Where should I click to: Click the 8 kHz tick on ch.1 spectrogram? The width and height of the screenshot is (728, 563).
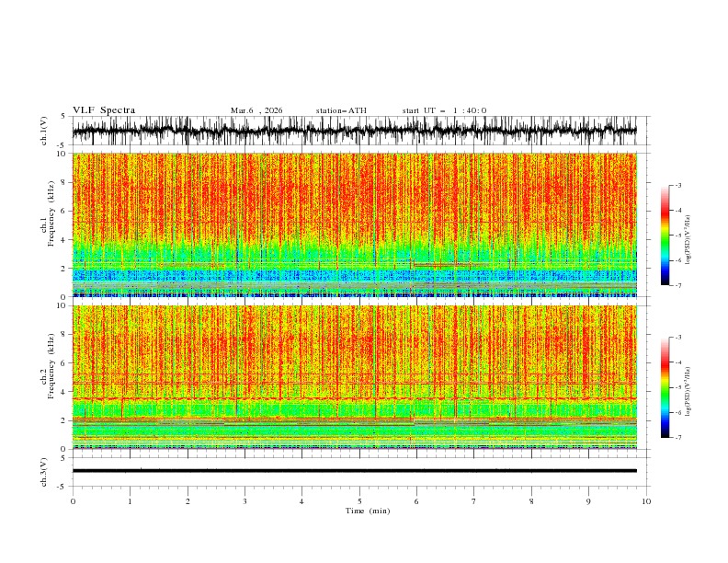(x=64, y=182)
